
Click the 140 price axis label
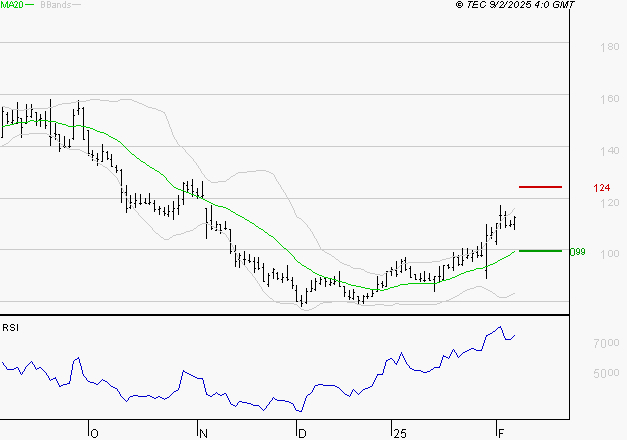tap(609, 151)
